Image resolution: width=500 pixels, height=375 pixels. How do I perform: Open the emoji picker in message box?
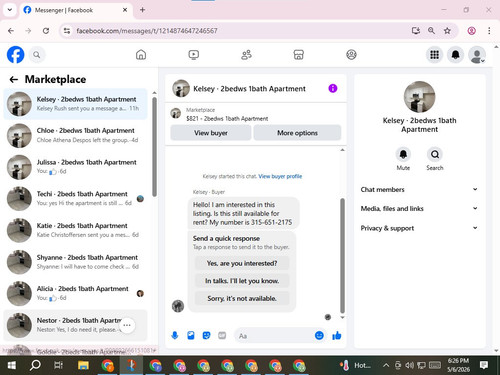point(319,335)
